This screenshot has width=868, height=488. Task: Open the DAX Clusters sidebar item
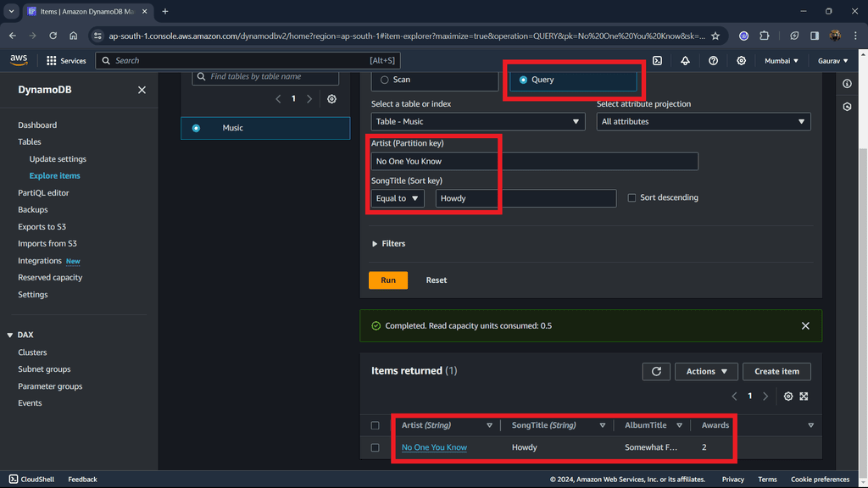coord(32,352)
